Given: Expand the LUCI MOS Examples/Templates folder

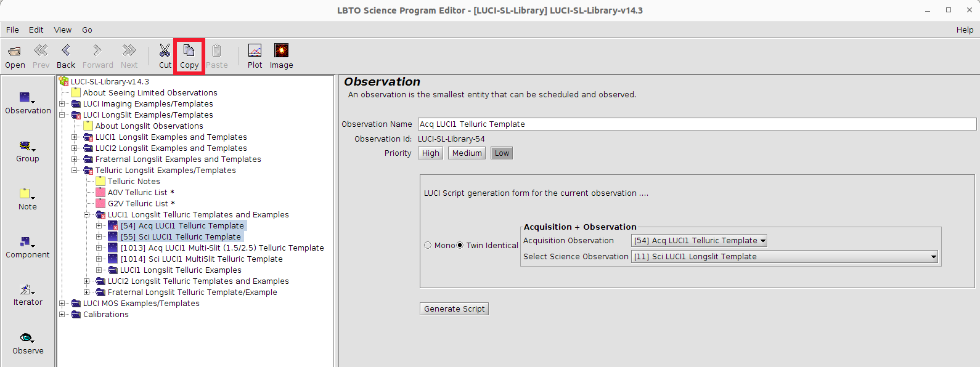Looking at the screenshot, I should [62, 304].
